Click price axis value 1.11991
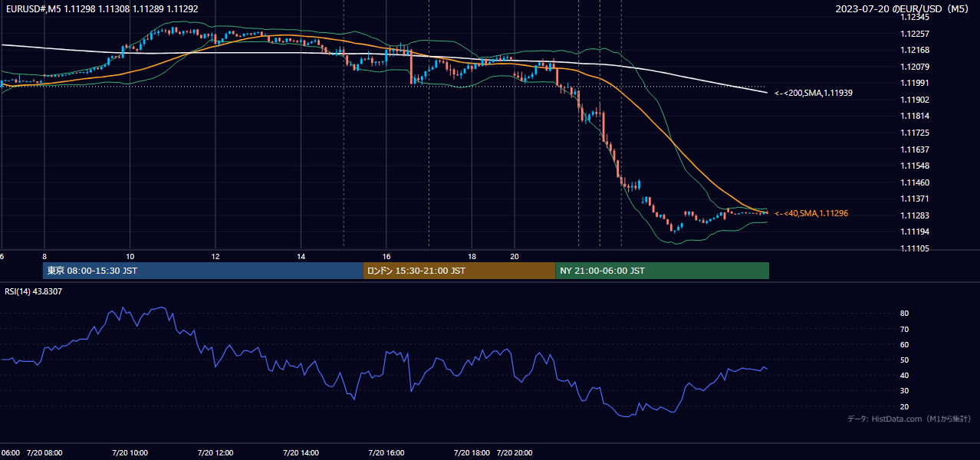 [914, 83]
